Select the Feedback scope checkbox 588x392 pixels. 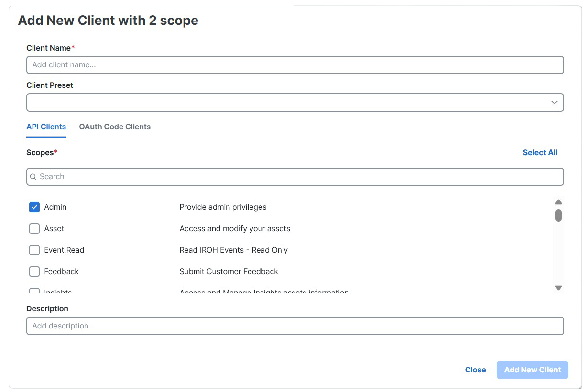pyautogui.click(x=34, y=271)
